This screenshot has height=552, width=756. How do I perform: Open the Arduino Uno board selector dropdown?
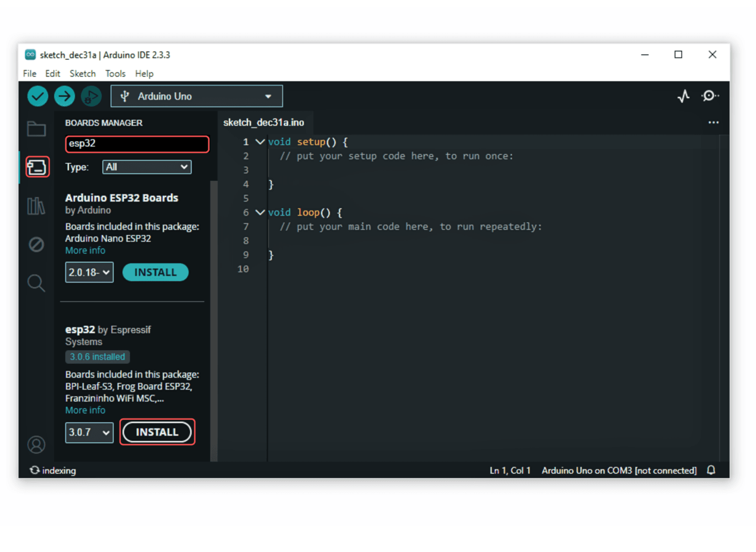click(x=196, y=96)
